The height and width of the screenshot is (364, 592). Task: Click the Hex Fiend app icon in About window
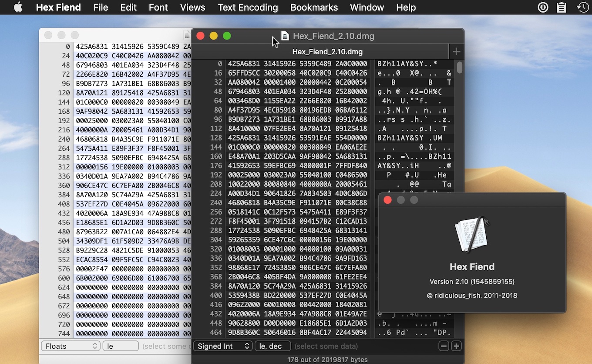472,234
